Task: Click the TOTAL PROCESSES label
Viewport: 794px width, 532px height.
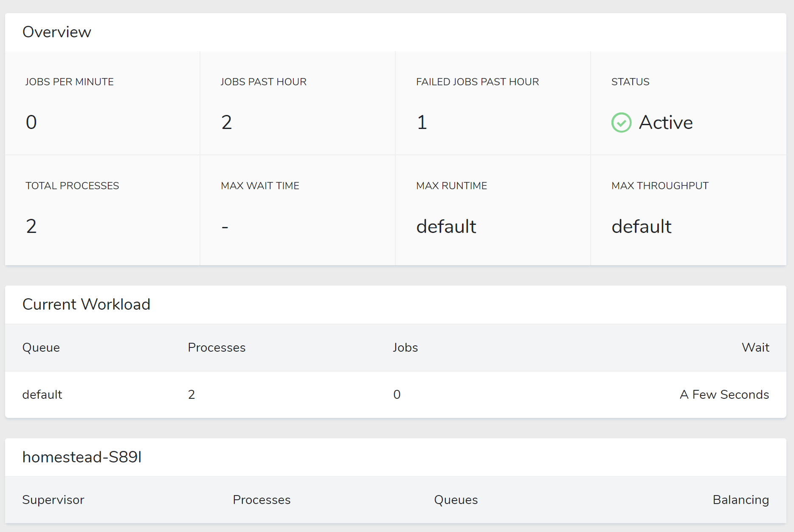Action: tap(72, 186)
